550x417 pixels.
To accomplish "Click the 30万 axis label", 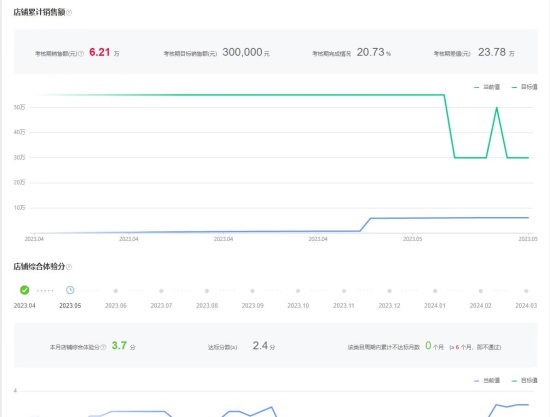I will point(20,158).
